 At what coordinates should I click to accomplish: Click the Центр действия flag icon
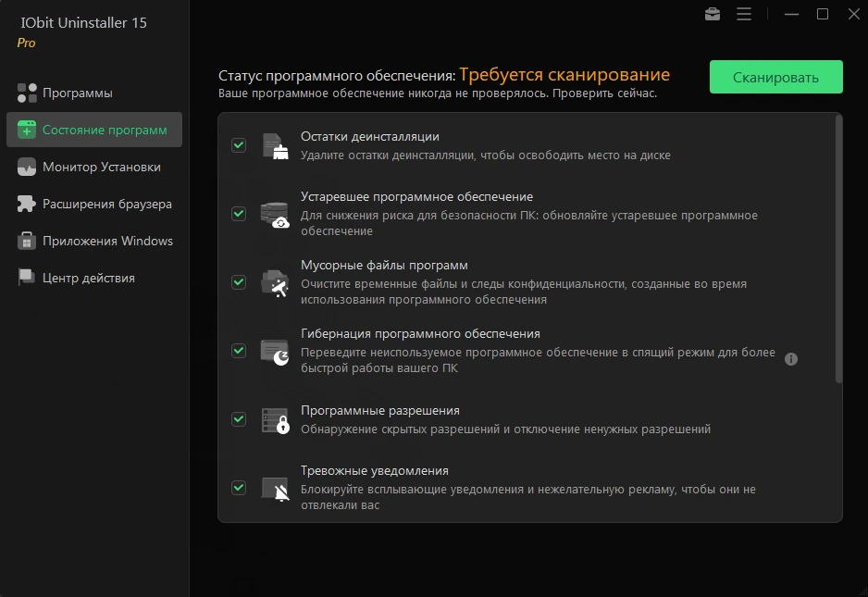point(27,278)
